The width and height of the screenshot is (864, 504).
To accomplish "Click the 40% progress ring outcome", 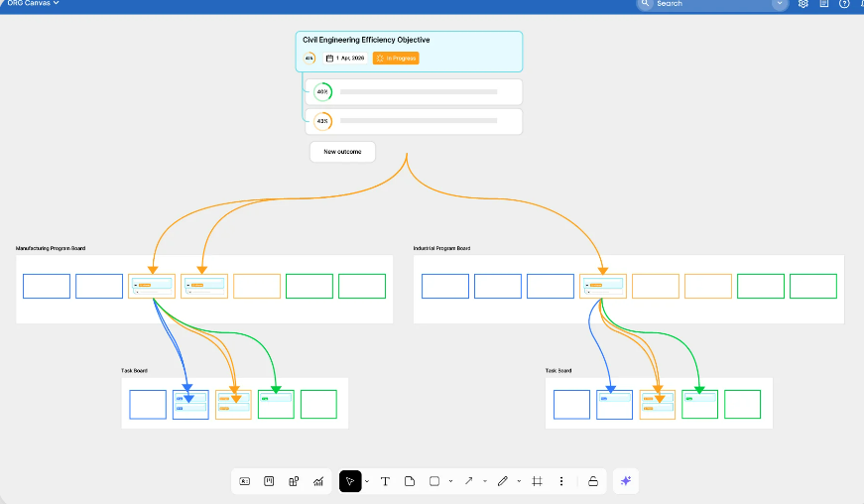I will [x=322, y=92].
